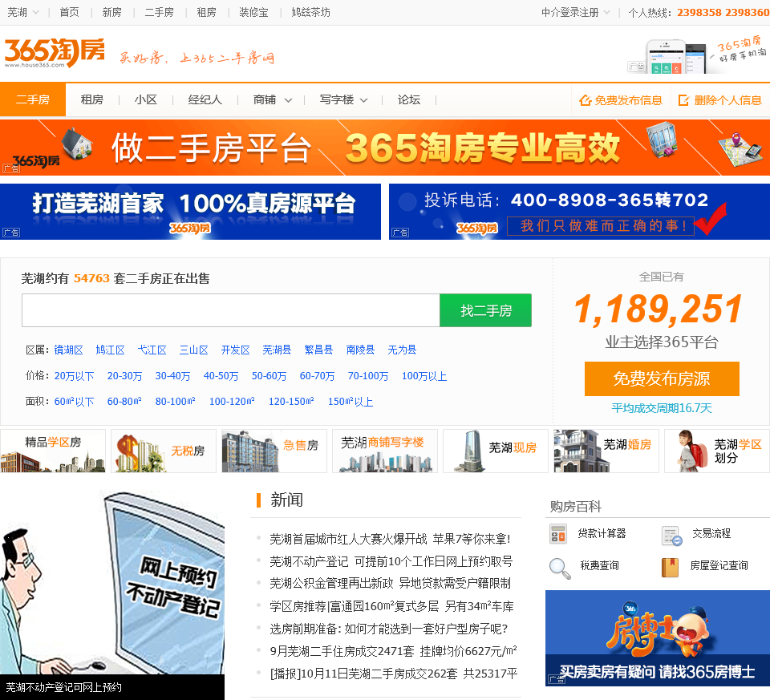
Task: Open news [播报]10月11日芜湖二手房成交262套
Action: [x=393, y=674]
